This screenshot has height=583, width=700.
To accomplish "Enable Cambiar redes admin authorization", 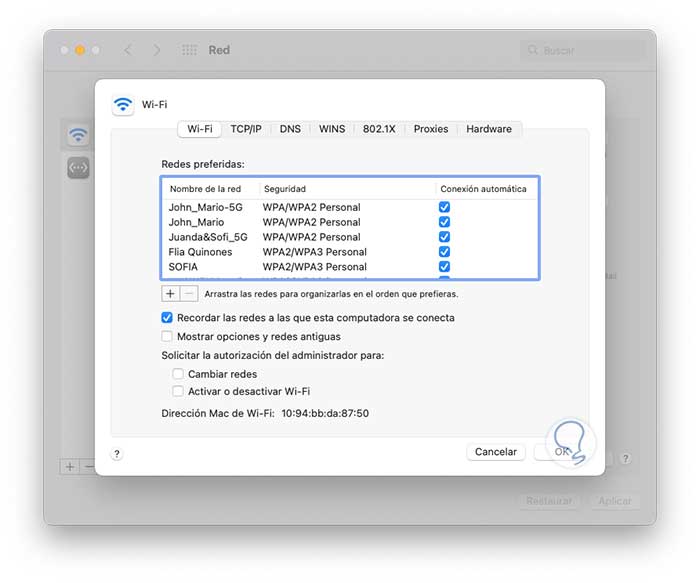I will tap(178, 374).
